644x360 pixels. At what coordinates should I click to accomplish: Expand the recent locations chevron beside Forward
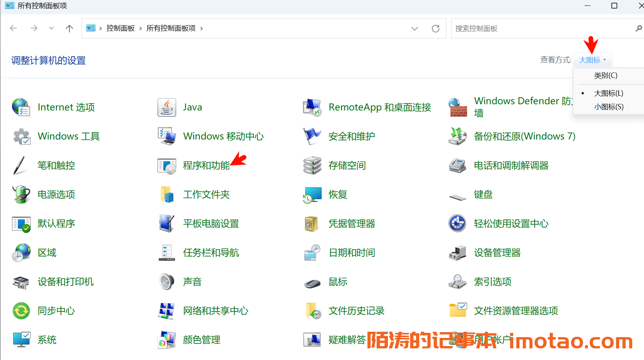pyautogui.click(x=51, y=28)
